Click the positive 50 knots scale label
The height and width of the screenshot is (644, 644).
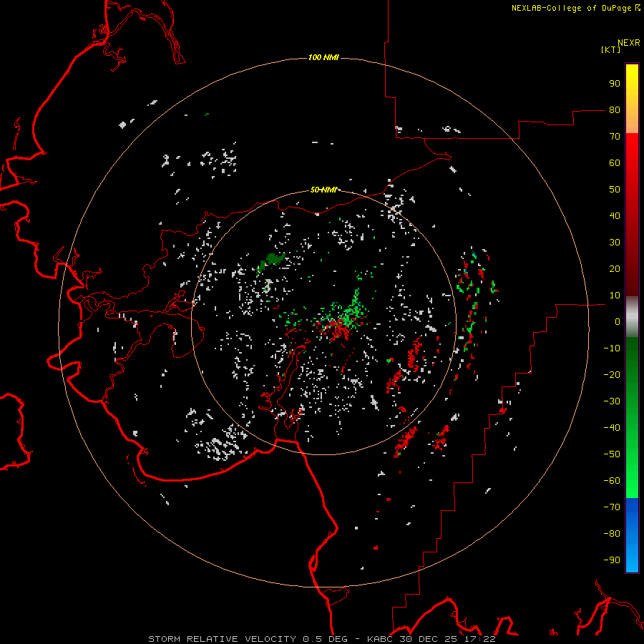615,190
